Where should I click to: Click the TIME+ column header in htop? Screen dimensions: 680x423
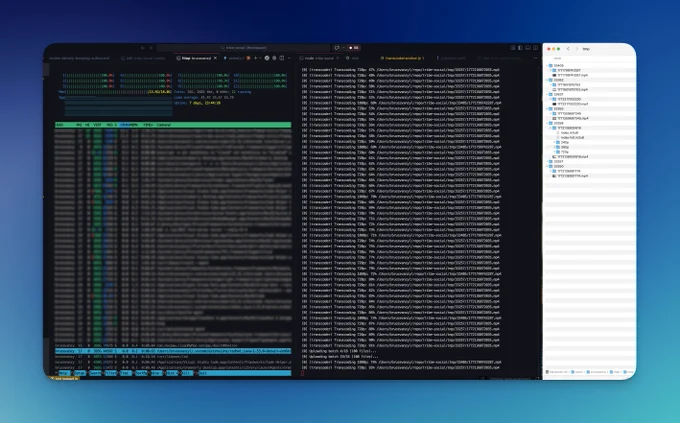148,125
